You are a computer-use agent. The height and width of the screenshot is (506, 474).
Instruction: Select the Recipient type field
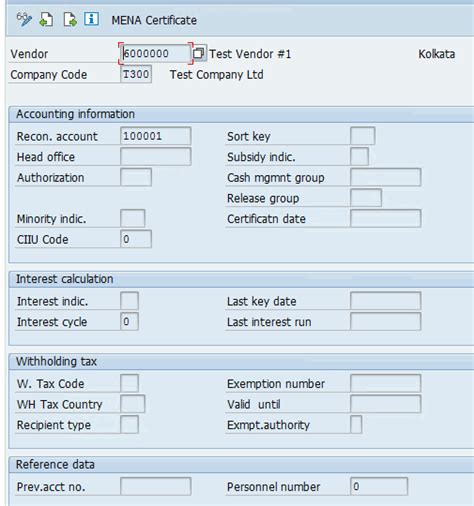[x=129, y=425]
